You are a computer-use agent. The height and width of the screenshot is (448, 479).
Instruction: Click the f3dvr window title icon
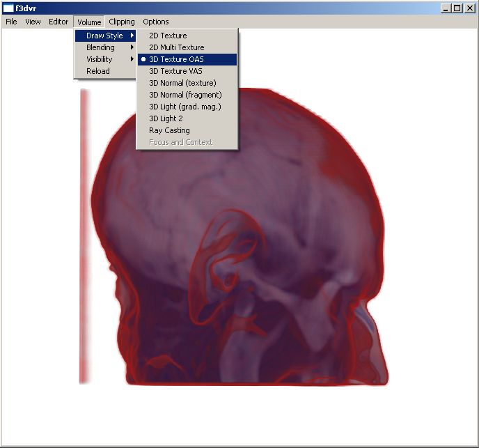(8, 8)
